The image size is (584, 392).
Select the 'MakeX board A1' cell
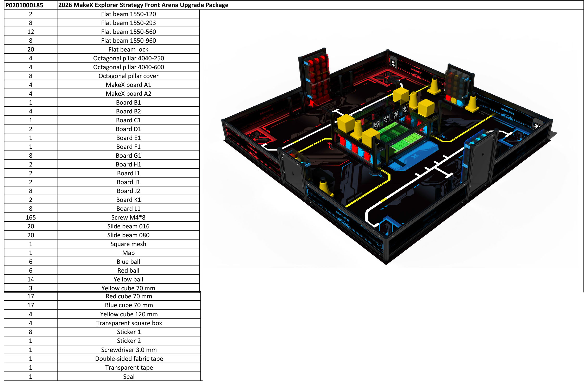pos(128,85)
